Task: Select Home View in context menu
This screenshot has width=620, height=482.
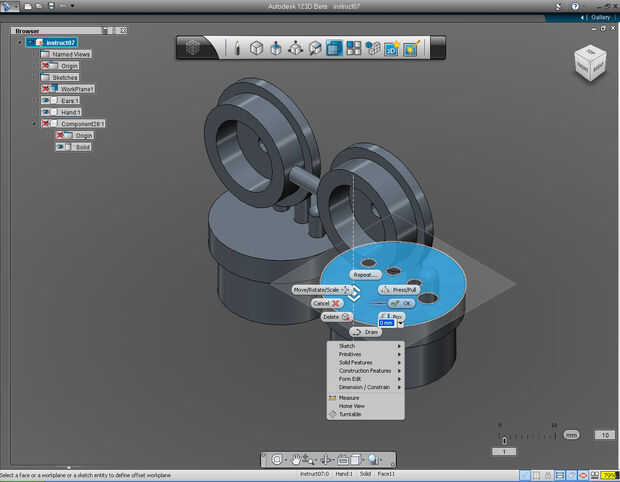Action: point(351,406)
